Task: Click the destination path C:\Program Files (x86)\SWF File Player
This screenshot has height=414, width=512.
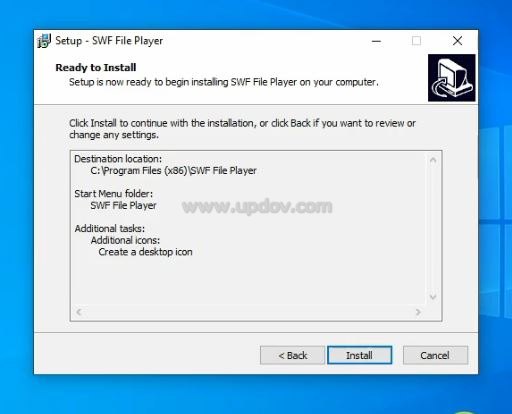Action: tap(173, 171)
